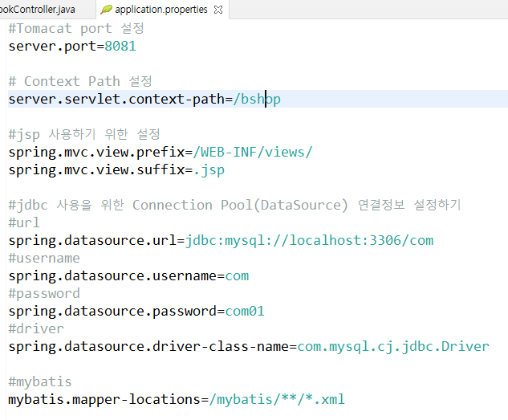This screenshot has height=420, width=508.
Task: Click the mybatis.mapper-locations key
Action: 104,400
